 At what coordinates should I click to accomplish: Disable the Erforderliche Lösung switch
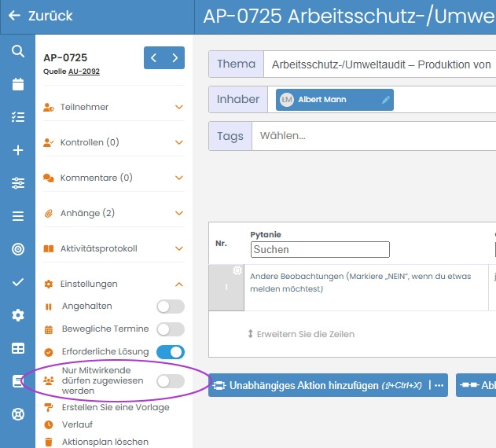[x=171, y=352]
